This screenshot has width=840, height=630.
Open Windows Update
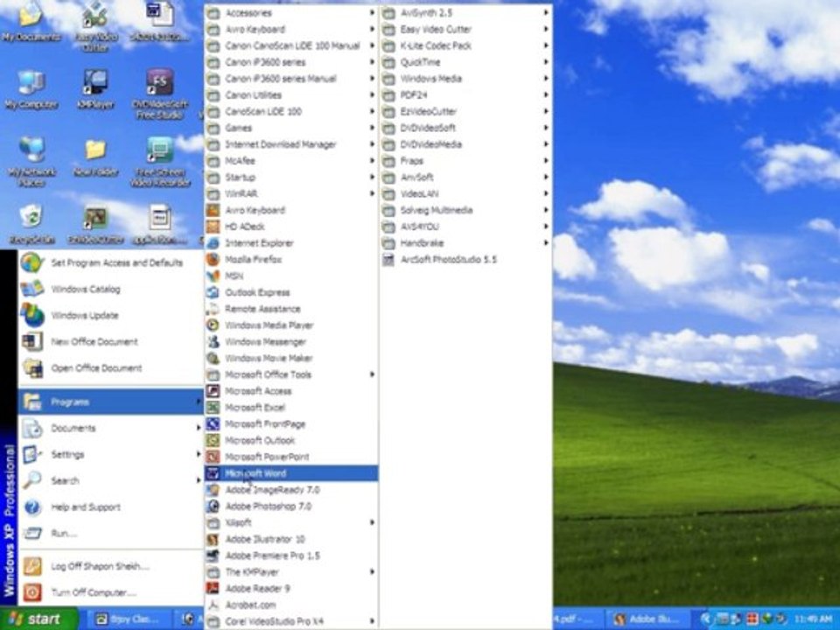click(110, 315)
